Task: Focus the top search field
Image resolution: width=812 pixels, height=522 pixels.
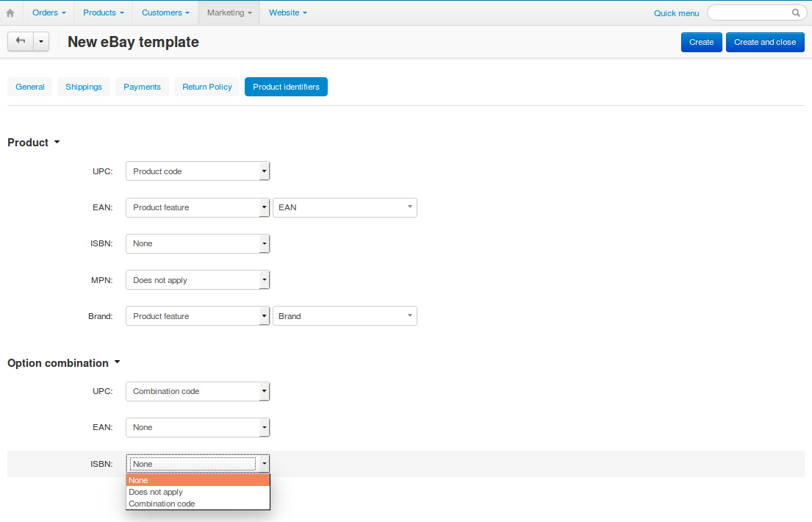Action: (x=757, y=13)
